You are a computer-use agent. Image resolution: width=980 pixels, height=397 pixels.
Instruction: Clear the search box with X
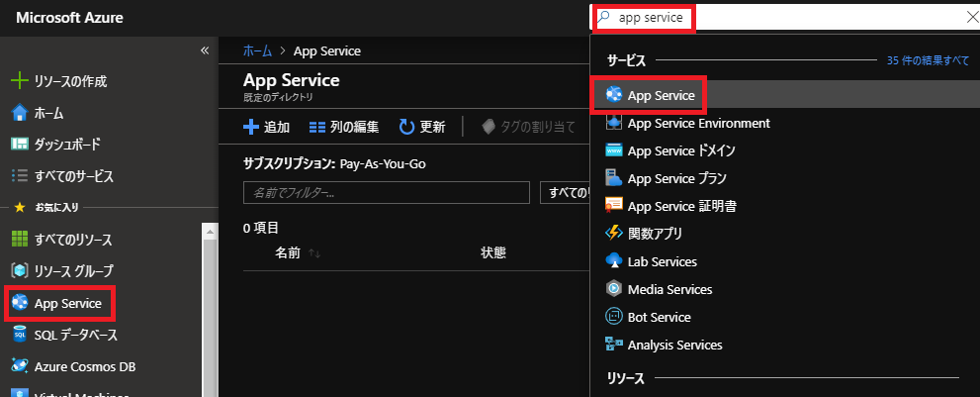click(x=972, y=18)
